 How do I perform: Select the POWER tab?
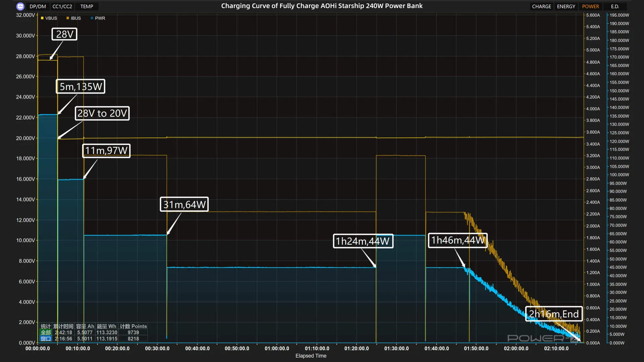pos(590,6)
